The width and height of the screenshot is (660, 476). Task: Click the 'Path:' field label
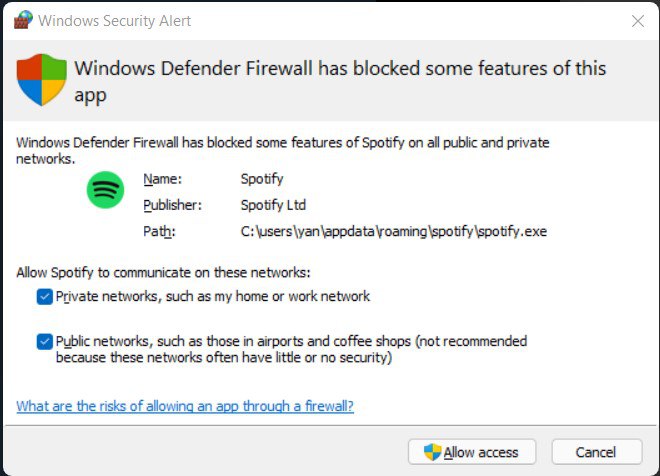[159, 231]
